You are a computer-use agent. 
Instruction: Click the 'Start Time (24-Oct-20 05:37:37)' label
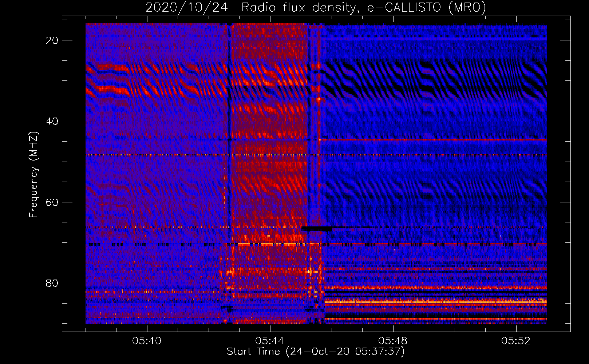(316, 352)
